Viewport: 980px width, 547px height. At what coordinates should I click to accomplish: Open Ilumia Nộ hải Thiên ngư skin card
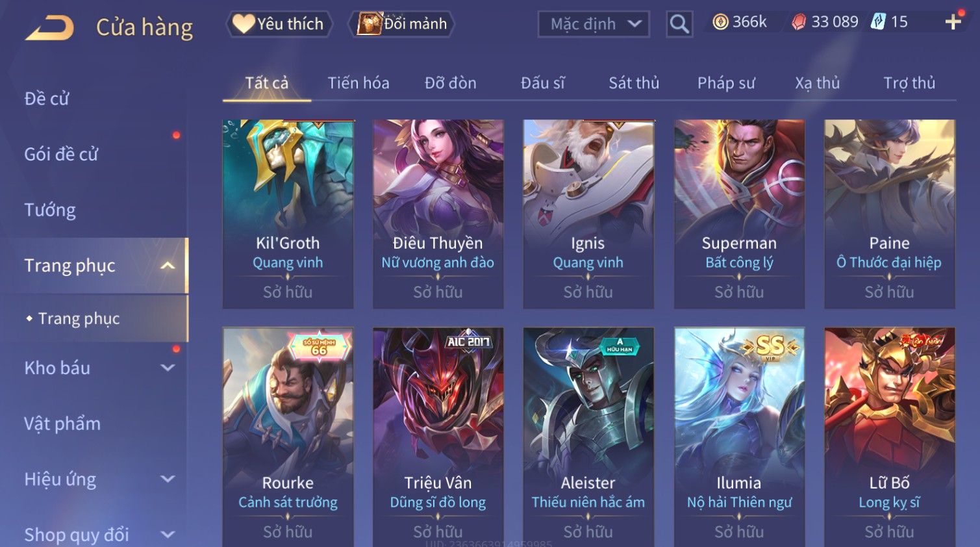[739, 437]
